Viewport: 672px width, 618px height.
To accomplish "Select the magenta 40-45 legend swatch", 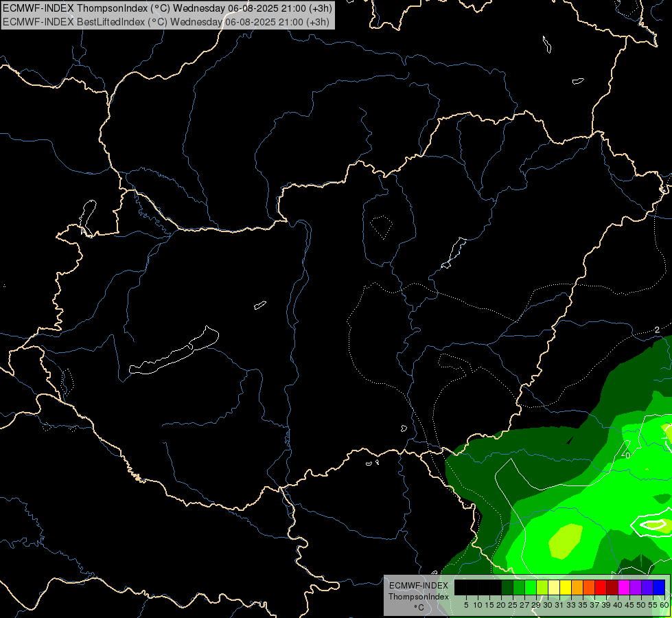I will (x=624, y=587).
